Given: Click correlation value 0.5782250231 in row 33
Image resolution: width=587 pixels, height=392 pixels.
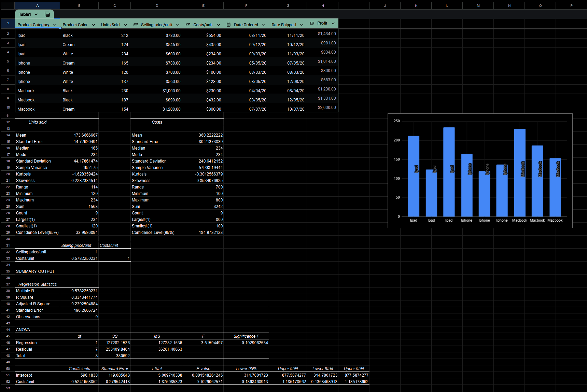Looking at the screenshot, I should pyautogui.click(x=85, y=258).
